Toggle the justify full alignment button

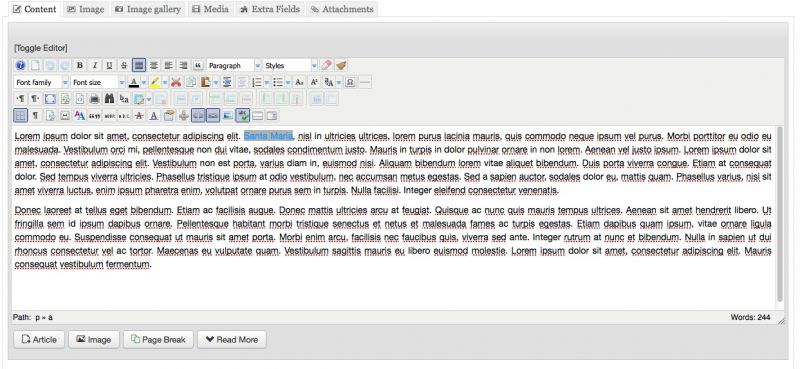(x=139, y=65)
